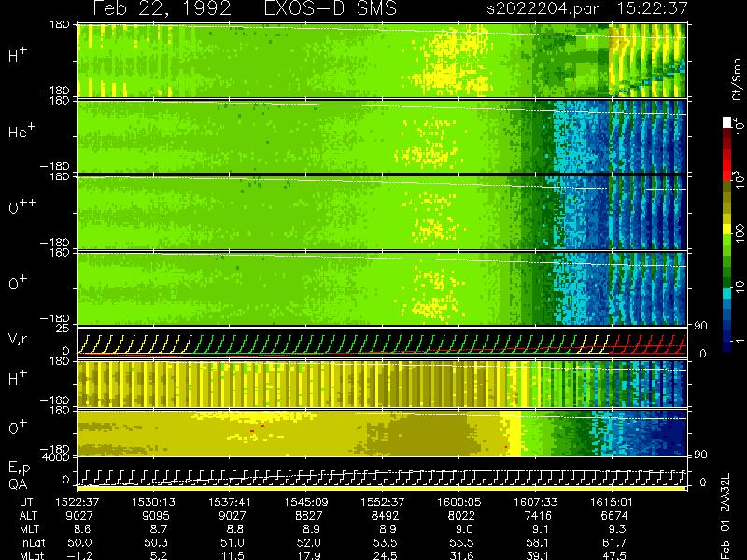The image size is (747, 560).
Task: Click the yellow QA status bar
Action: (381, 488)
